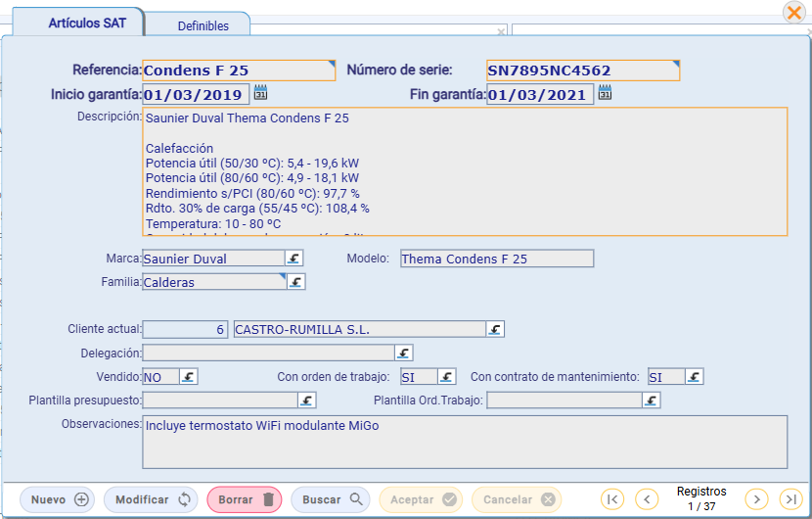Click the empty Plantilla presupuesto field

pos(220,401)
